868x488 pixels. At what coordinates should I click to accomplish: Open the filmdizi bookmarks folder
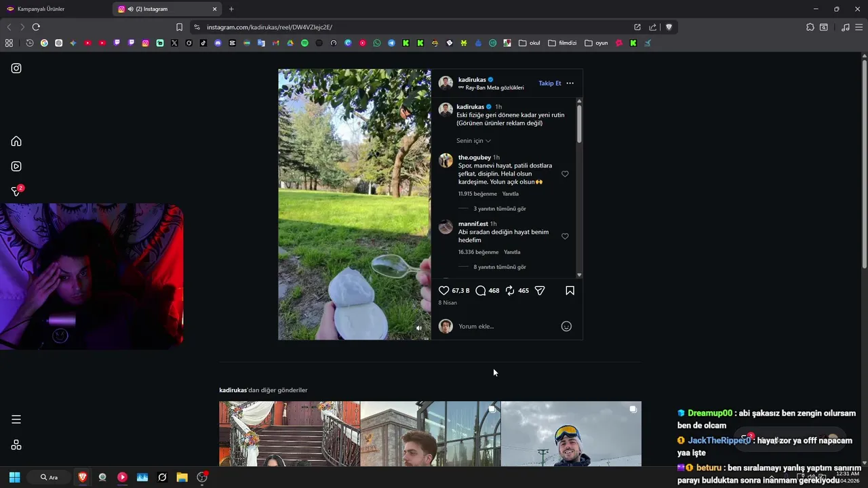[x=562, y=43]
